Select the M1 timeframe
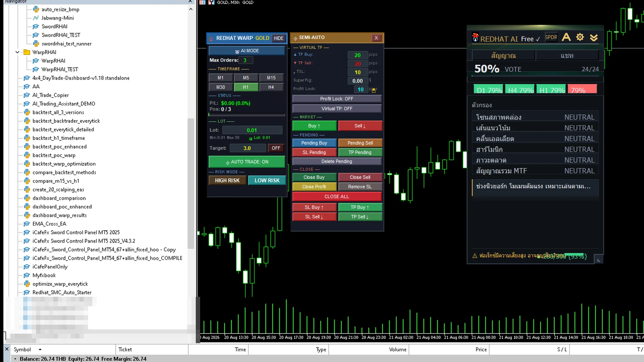 click(220, 78)
